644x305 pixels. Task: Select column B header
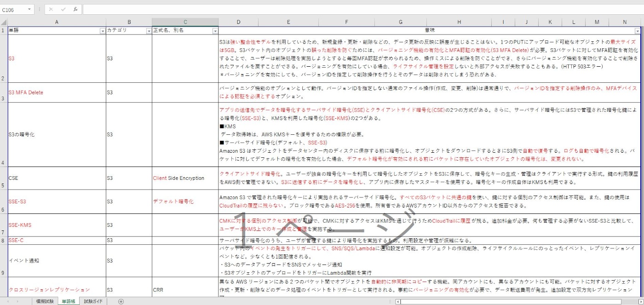(x=129, y=22)
